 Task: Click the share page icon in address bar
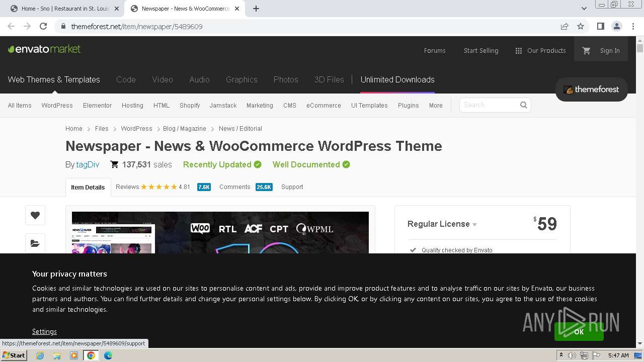(x=565, y=26)
